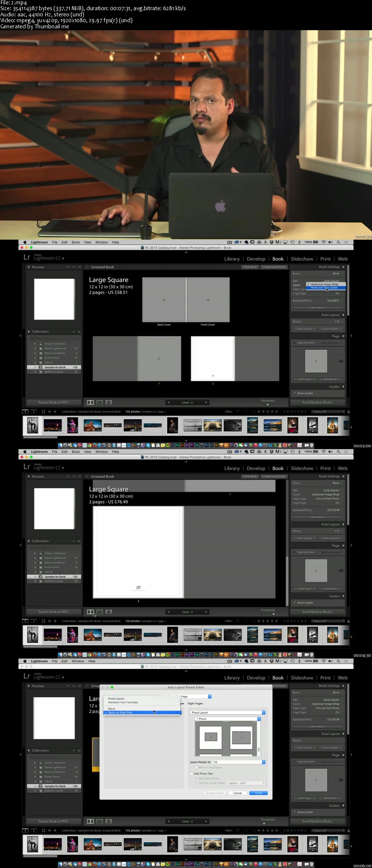372x868 pixels.
Task: Select Samples for Book collection in 00:03:00 frame
Action: click(x=54, y=367)
